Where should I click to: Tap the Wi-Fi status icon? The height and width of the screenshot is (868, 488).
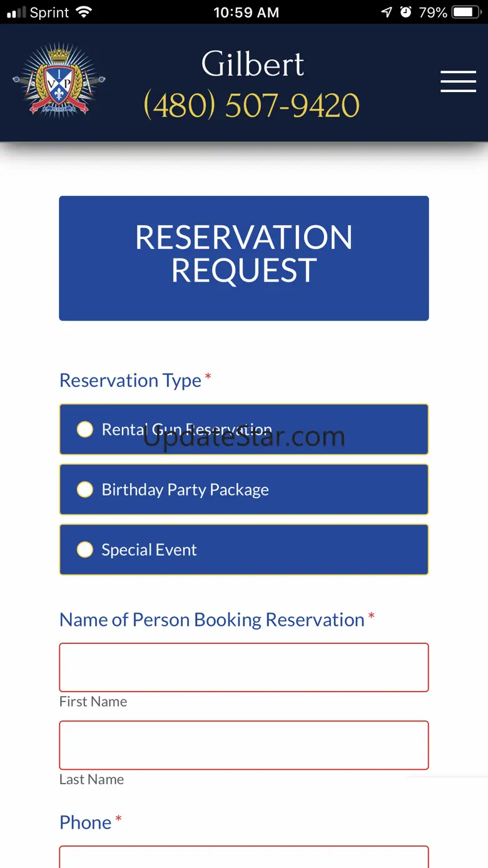pos(83,12)
